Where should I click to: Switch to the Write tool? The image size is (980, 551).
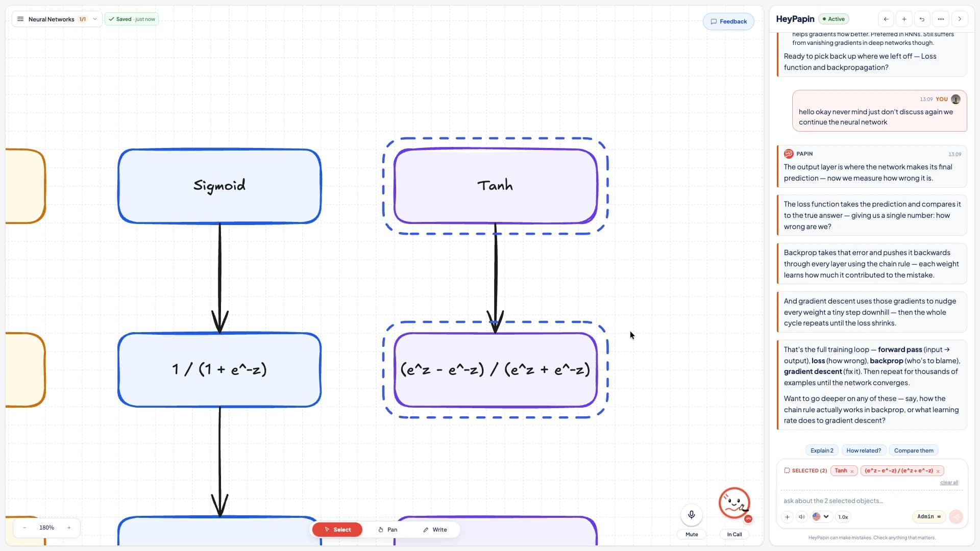(435, 530)
